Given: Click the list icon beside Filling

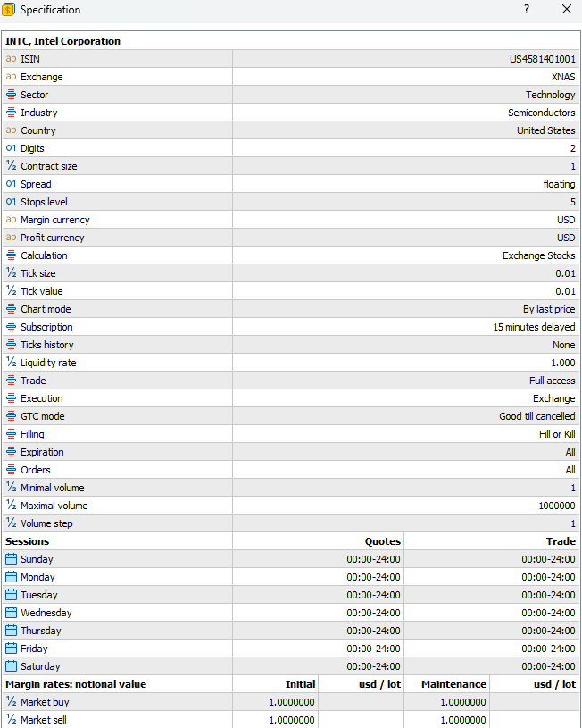Looking at the screenshot, I should pos(11,434).
